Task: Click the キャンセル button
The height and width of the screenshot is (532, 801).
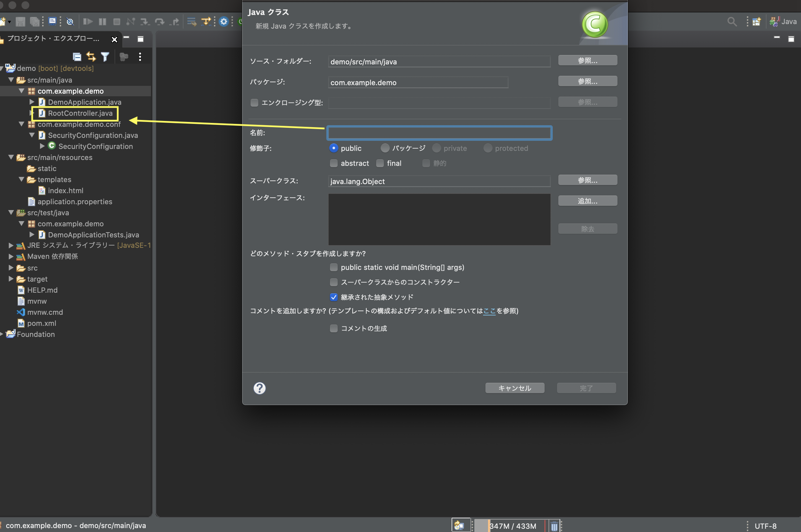Action: click(x=515, y=388)
